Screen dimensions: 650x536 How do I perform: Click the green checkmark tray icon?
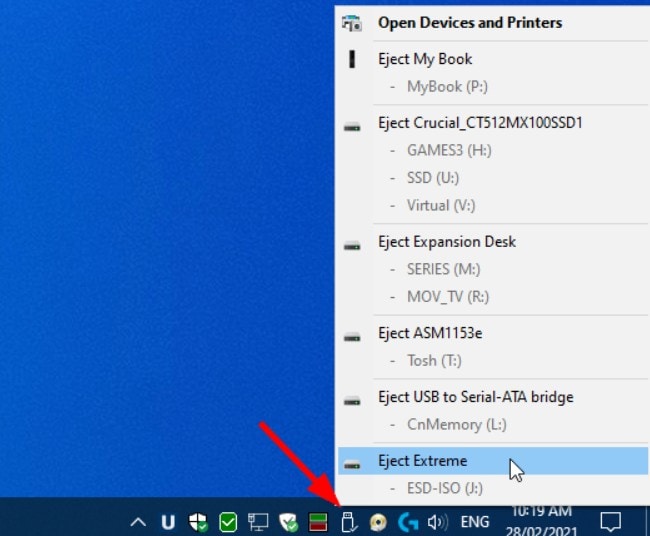(228, 522)
